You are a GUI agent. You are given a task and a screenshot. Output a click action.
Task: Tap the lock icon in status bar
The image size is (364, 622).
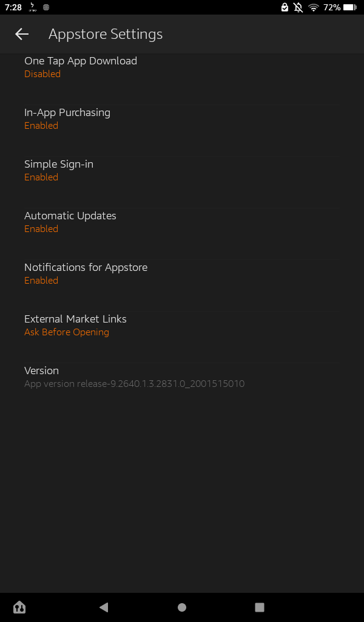coord(285,7)
